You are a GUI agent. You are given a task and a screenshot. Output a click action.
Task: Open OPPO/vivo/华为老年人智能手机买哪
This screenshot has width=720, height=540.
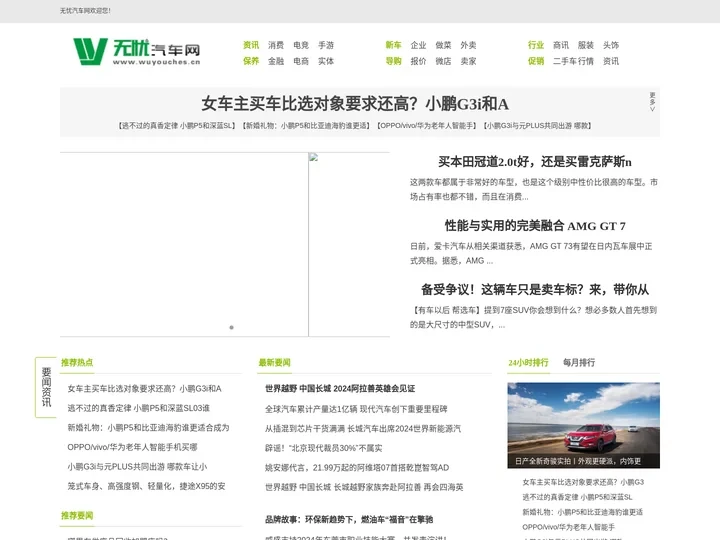[x=132, y=447]
